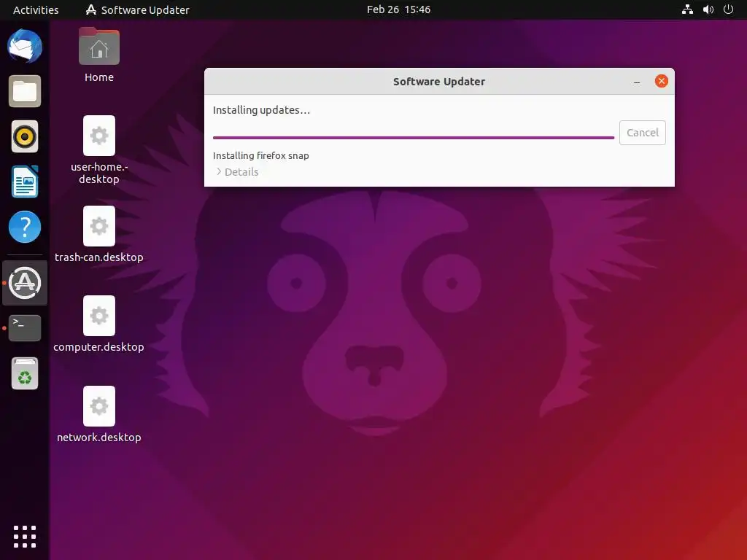Open LibreOffice Writer from the dock

25,182
